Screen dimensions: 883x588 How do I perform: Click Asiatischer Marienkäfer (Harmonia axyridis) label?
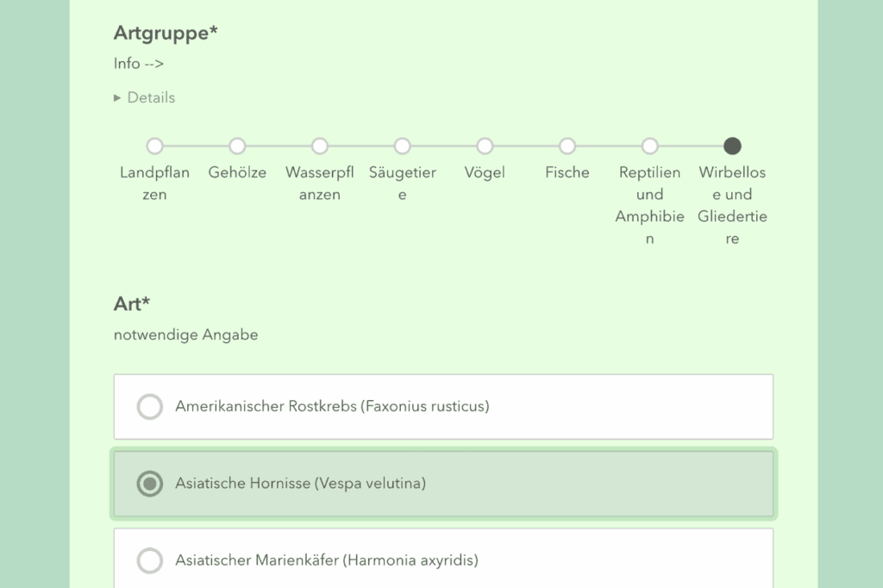coord(326,560)
